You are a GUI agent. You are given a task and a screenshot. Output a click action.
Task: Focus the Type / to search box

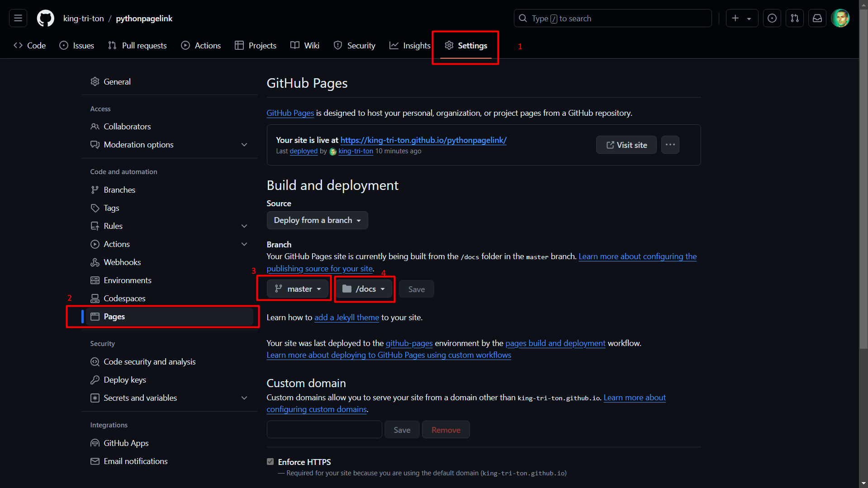point(613,18)
